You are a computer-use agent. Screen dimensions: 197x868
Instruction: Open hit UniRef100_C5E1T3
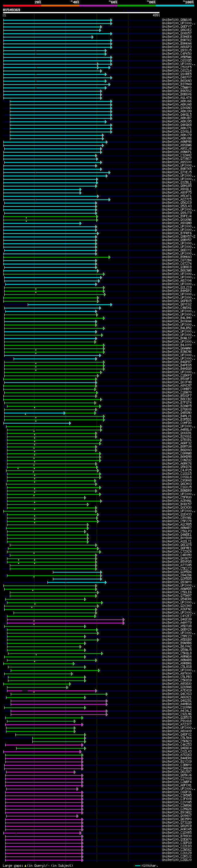177,568
